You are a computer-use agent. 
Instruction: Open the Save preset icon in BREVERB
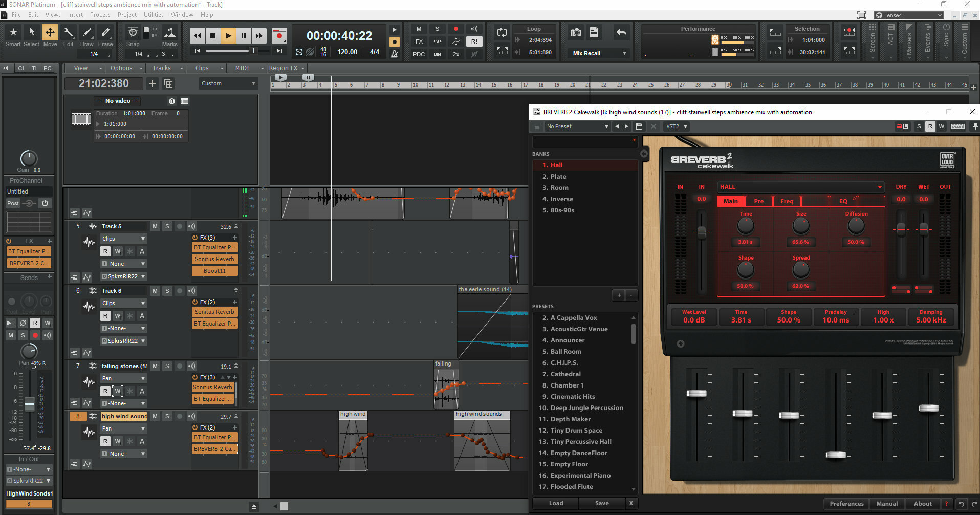(639, 126)
